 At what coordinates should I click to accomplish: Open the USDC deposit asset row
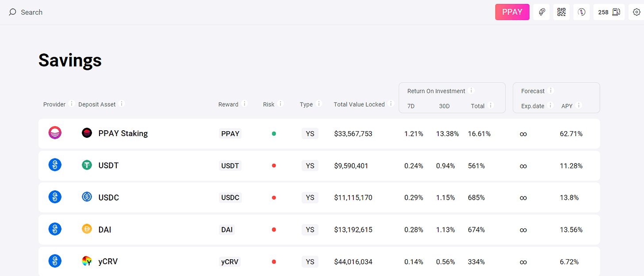tap(319, 197)
